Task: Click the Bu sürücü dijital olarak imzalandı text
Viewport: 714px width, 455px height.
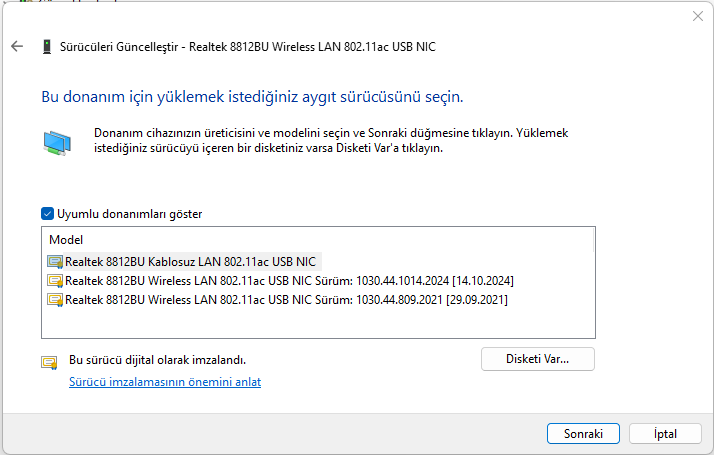Action: 158,360
